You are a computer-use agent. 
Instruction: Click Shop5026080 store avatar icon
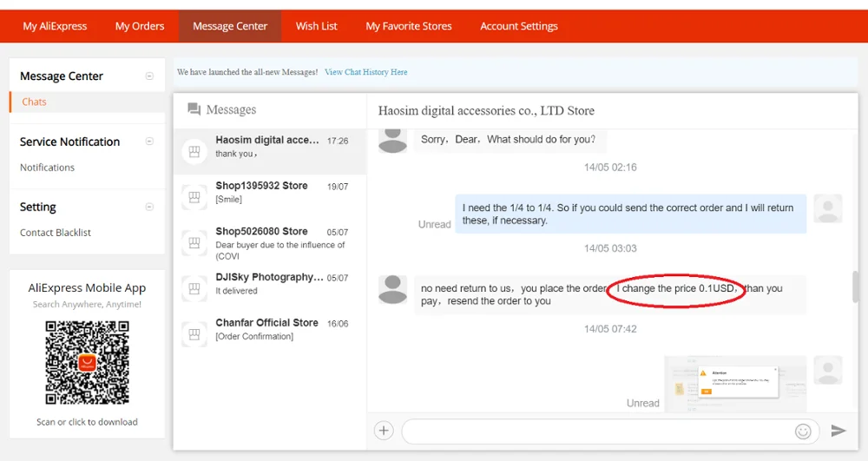[x=194, y=242]
